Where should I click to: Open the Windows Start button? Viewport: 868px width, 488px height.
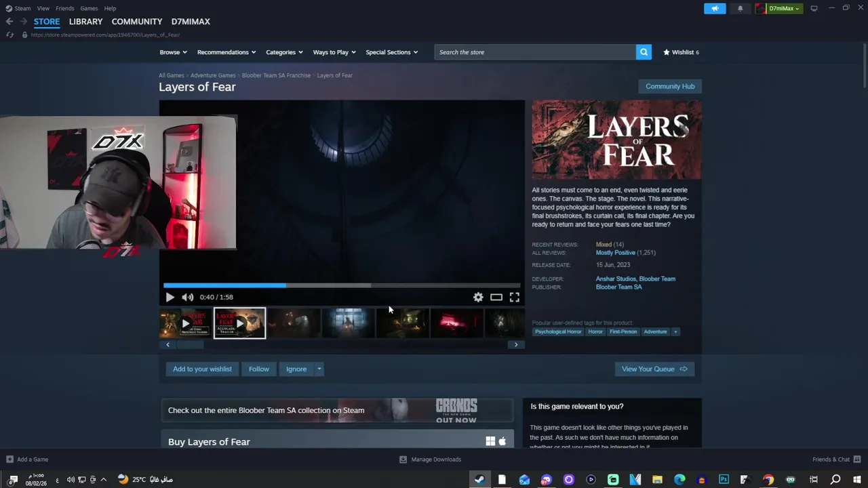(857, 479)
